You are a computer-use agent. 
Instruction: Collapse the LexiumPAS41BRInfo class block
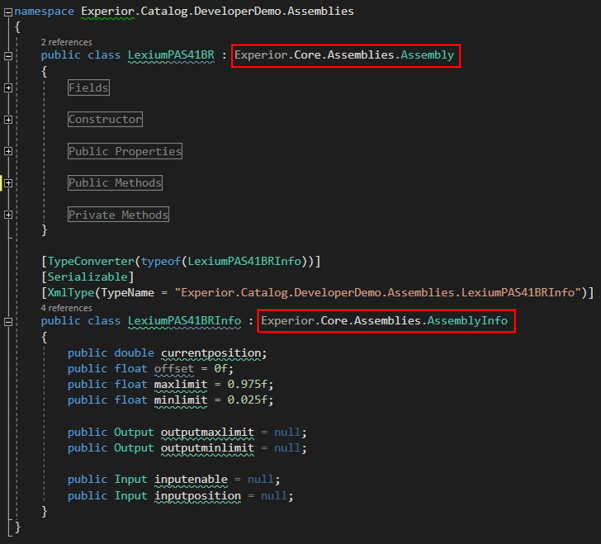point(8,322)
